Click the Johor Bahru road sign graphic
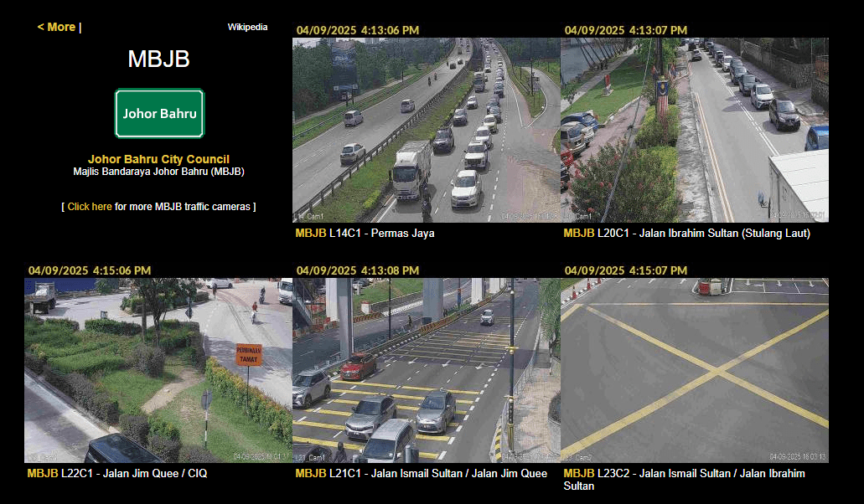Screen dimensions: 864x504 click(x=159, y=113)
